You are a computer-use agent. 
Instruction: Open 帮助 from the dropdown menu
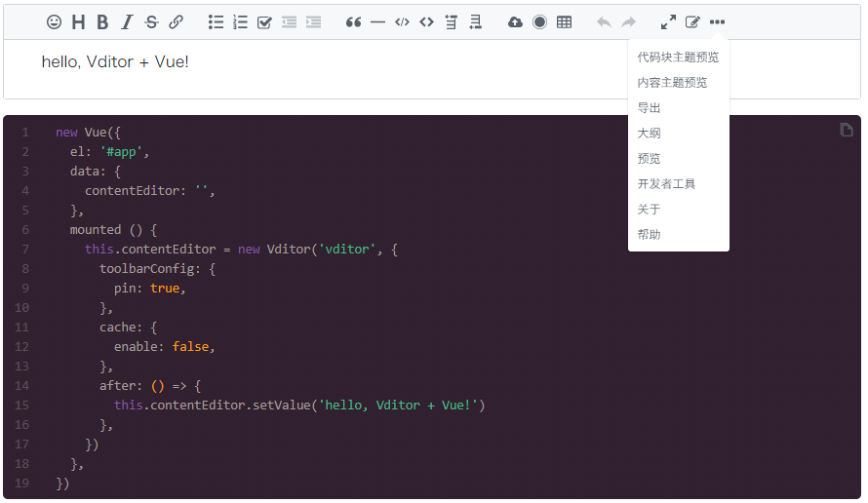[678, 235]
